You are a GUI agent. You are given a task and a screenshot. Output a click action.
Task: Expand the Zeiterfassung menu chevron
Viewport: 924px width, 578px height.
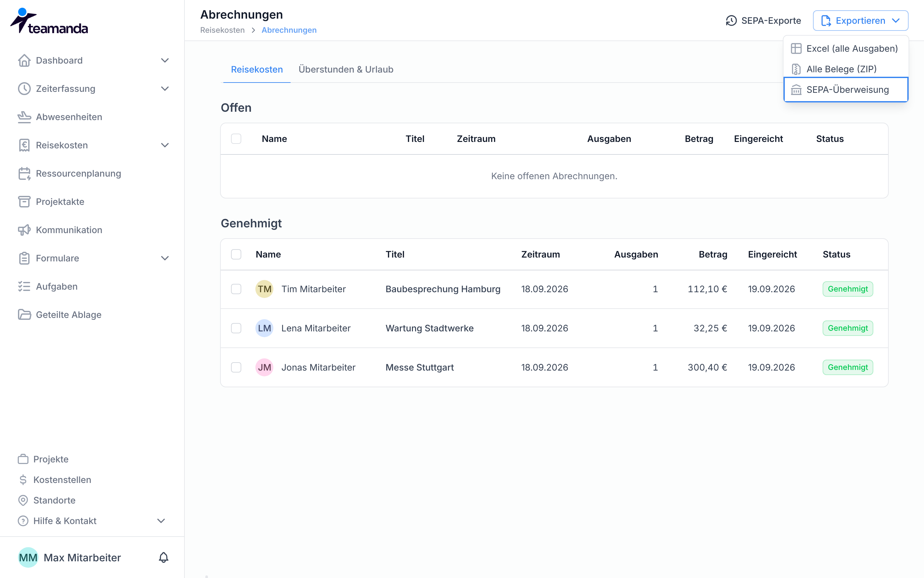pyautogui.click(x=165, y=89)
